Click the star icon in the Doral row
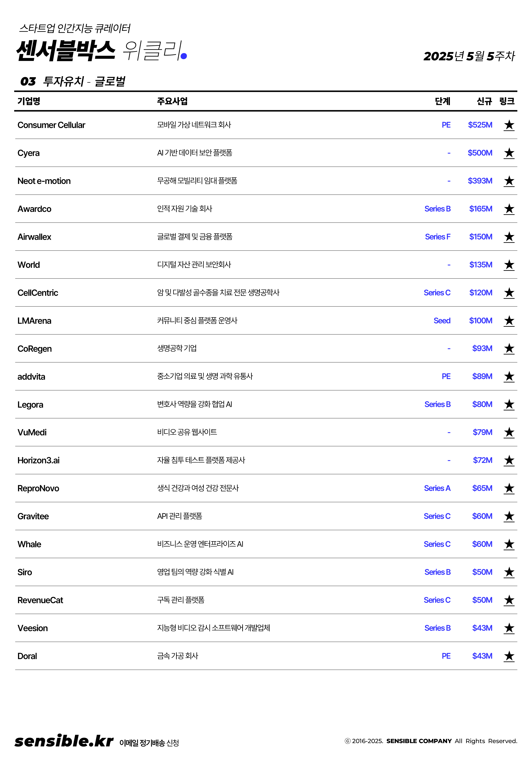 tap(509, 656)
